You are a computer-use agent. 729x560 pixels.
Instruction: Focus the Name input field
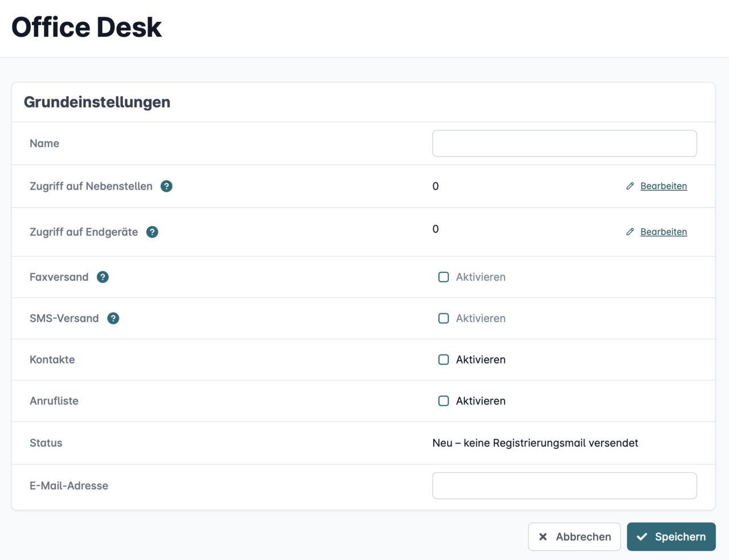[564, 143]
